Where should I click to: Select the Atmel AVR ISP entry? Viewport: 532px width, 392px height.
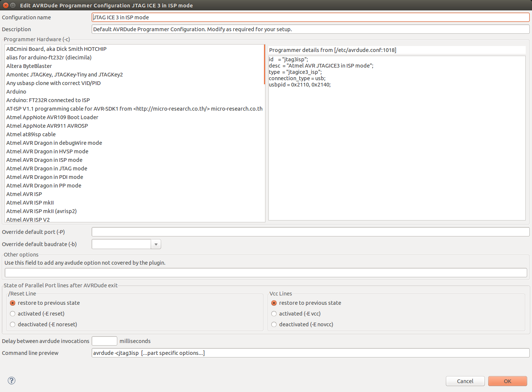pyautogui.click(x=134, y=194)
